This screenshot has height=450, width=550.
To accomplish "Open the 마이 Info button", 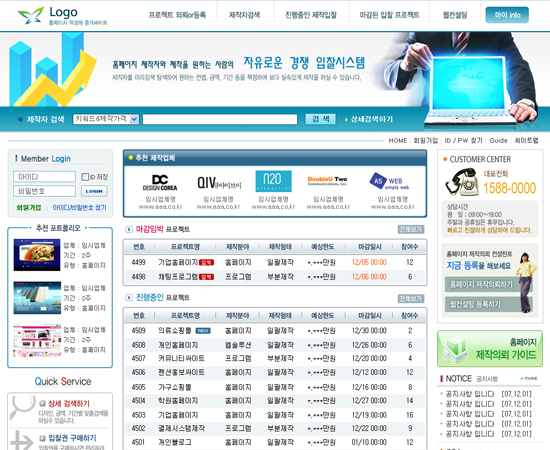I will click(x=507, y=15).
